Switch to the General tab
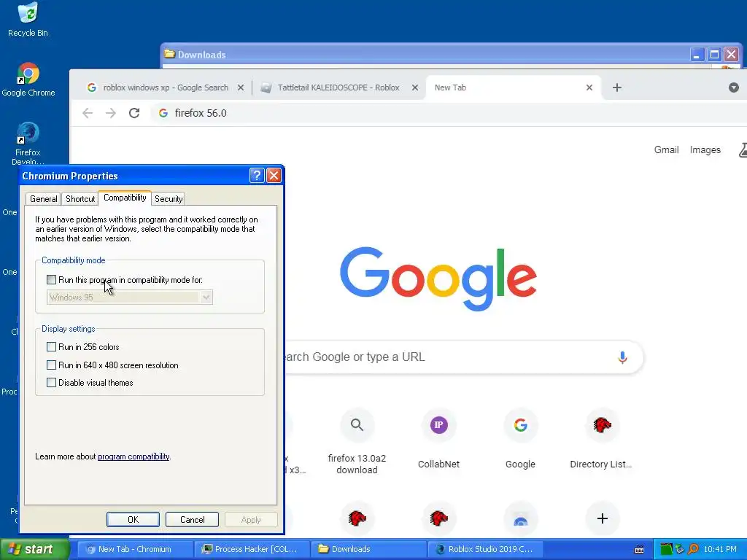747x560 pixels. tap(43, 198)
